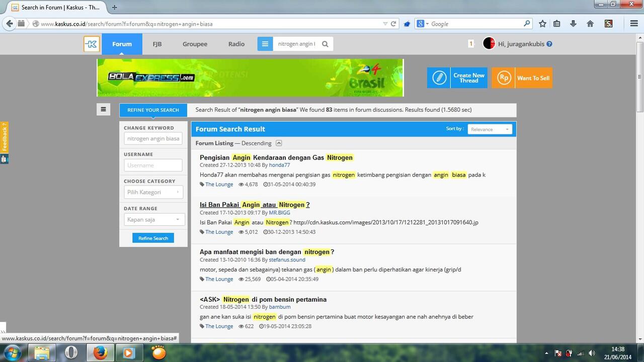This screenshot has height=362, width=644.
Task: Open honda77 user profile link
Action: coord(279,165)
